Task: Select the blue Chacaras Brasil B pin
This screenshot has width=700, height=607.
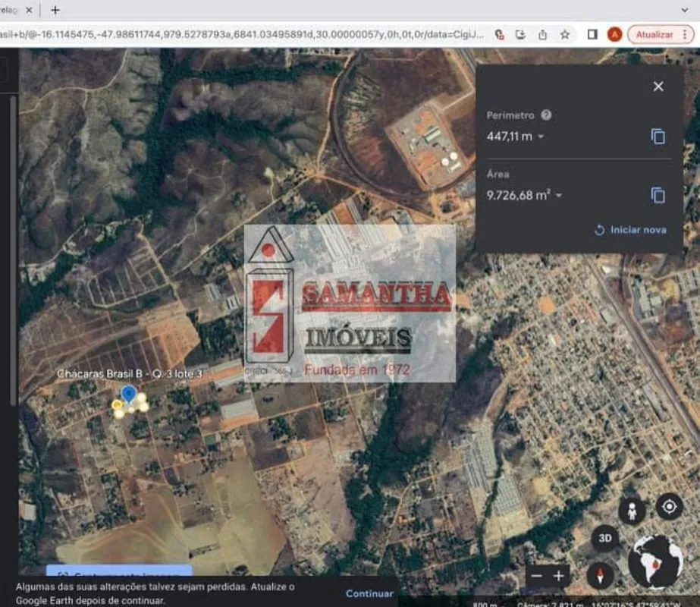Action: point(129,394)
